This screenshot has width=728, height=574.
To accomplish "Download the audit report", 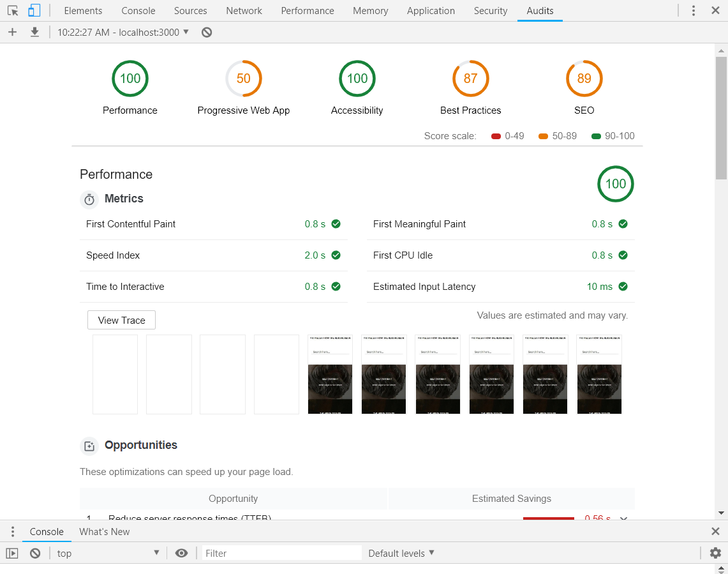I will [x=34, y=32].
